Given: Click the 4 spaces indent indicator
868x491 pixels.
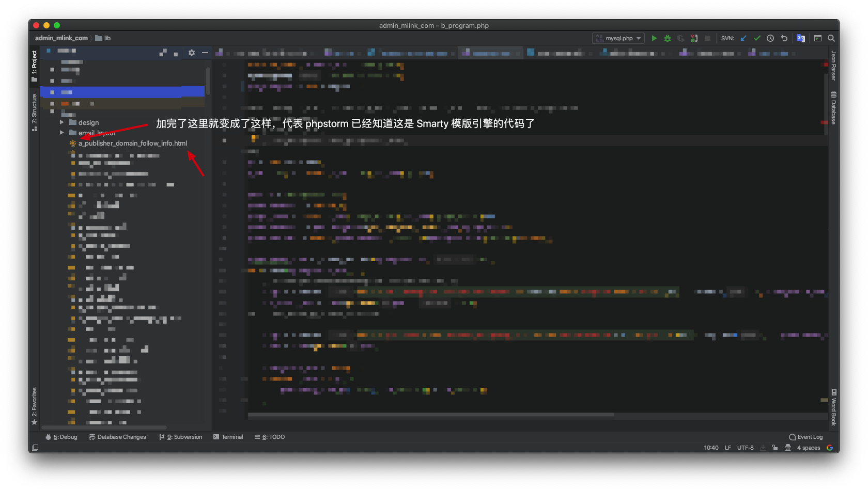Looking at the screenshot, I should [x=808, y=448].
